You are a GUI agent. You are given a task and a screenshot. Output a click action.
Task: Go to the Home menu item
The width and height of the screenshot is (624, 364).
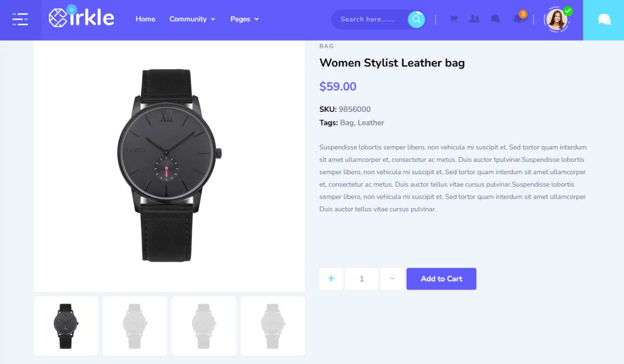tap(146, 19)
